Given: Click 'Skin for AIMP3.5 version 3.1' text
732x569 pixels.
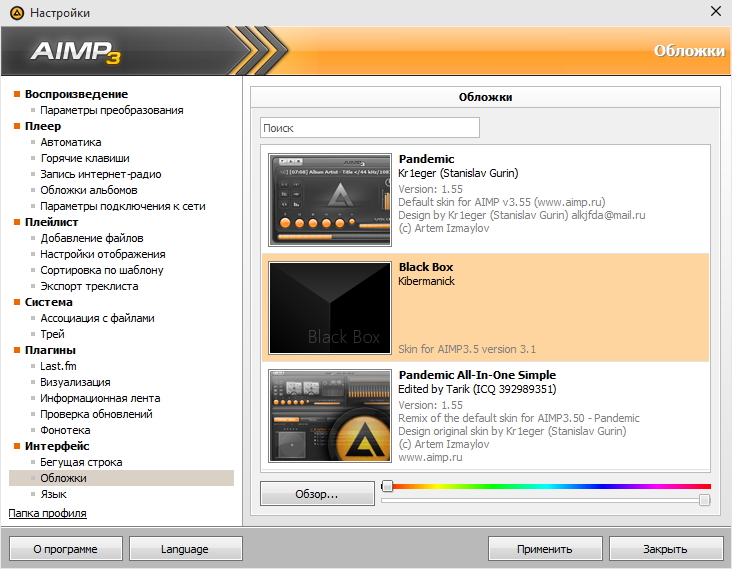Looking at the screenshot, I should point(467,349).
